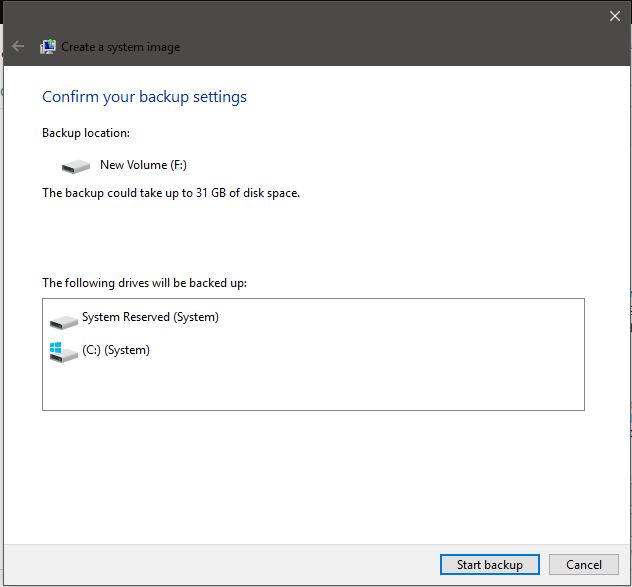Go back using the back arrow

tap(18, 46)
